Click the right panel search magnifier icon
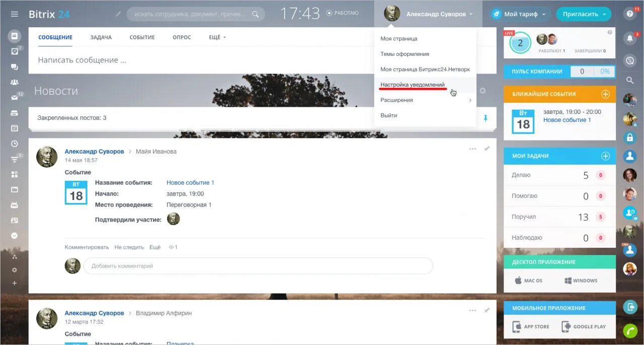Viewport: 644px width, 345px height. [630, 80]
